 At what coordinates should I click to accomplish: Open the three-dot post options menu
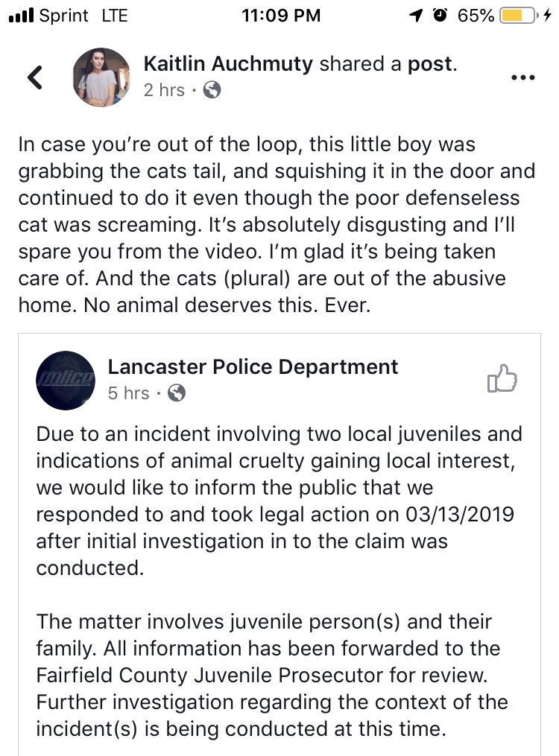[x=522, y=77]
